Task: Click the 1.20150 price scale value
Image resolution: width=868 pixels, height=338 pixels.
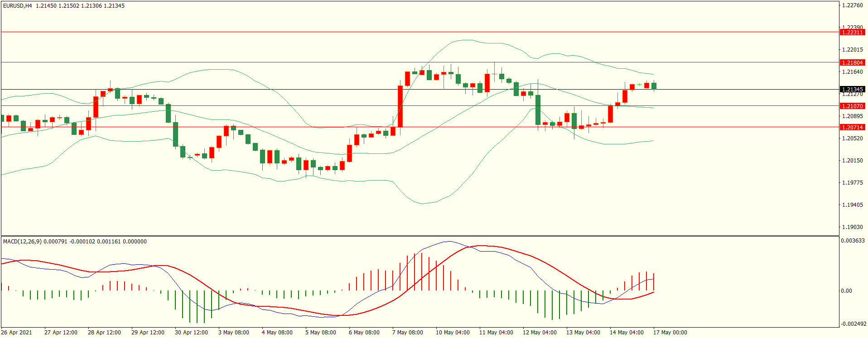Action: [852, 161]
